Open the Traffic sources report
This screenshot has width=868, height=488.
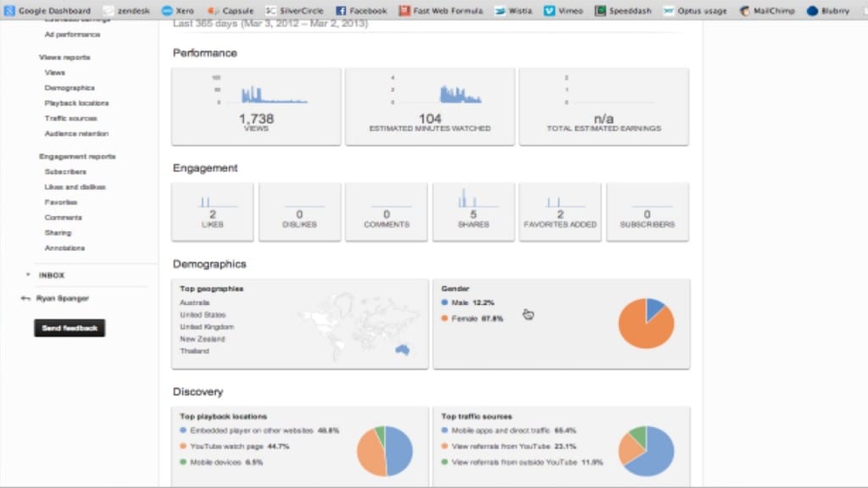tap(71, 119)
